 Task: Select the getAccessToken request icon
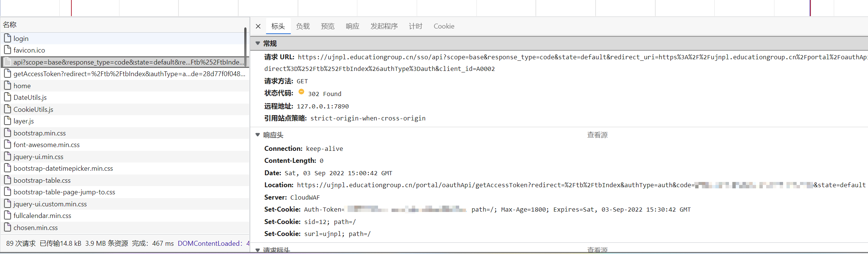click(8, 74)
